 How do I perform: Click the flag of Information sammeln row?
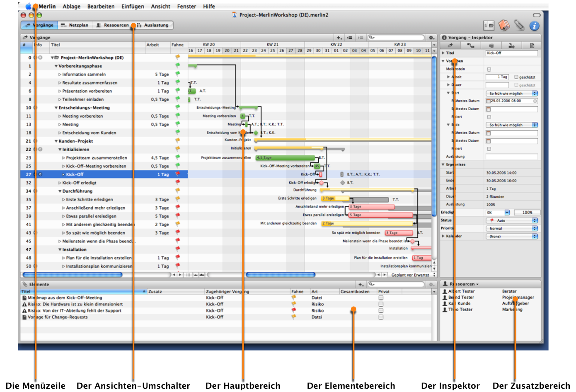pyautogui.click(x=178, y=74)
